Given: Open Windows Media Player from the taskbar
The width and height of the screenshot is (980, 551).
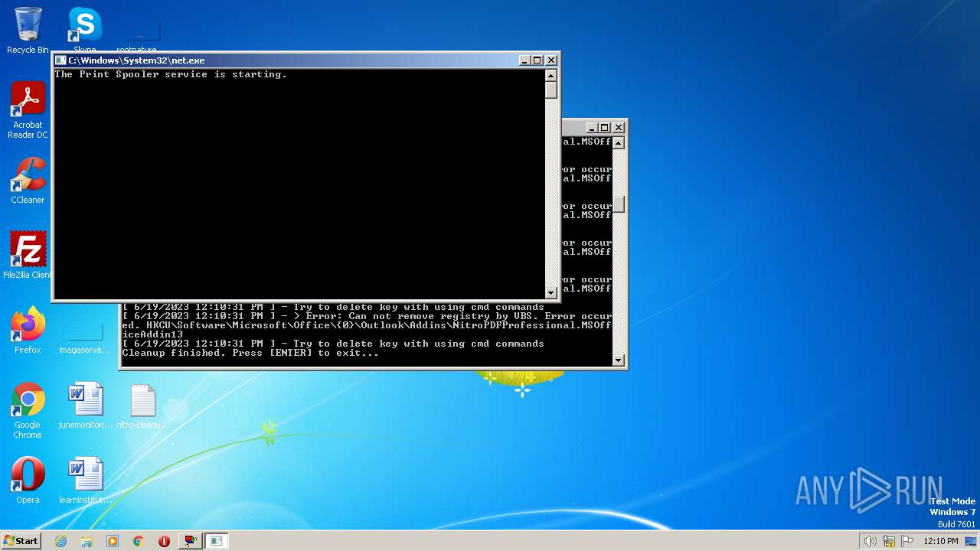Looking at the screenshot, I should [x=113, y=541].
